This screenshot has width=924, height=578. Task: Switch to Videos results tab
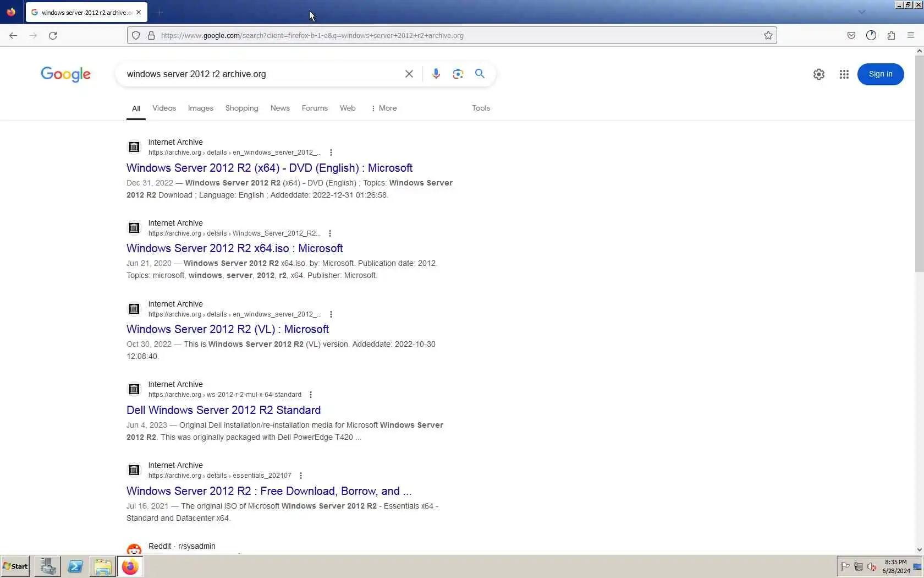coord(164,108)
